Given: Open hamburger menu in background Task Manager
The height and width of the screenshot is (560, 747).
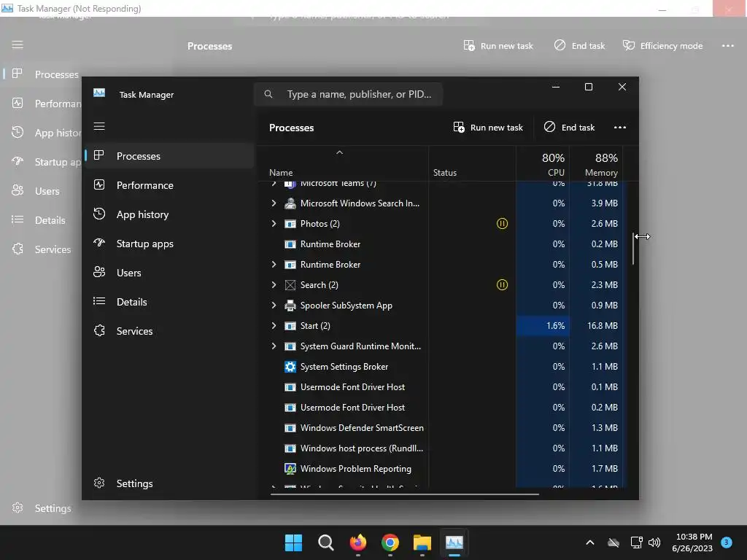Looking at the screenshot, I should pos(18,44).
